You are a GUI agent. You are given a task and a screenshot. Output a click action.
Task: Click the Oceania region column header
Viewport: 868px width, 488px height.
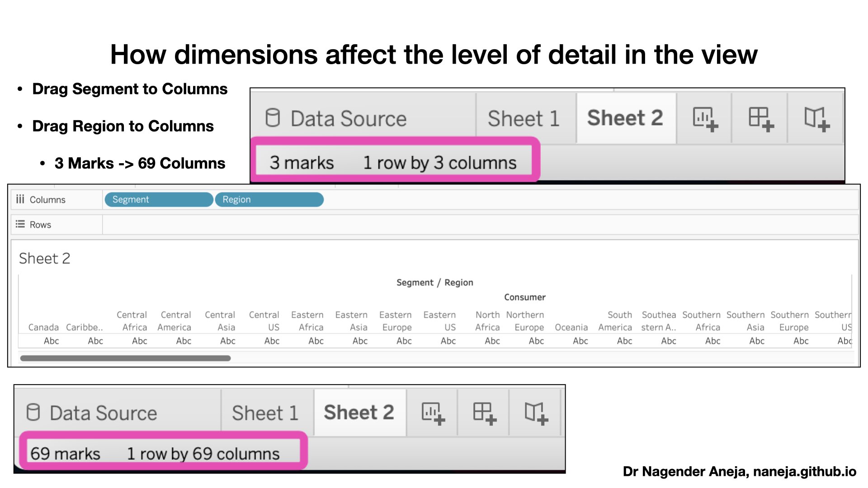tap(571, 327)
